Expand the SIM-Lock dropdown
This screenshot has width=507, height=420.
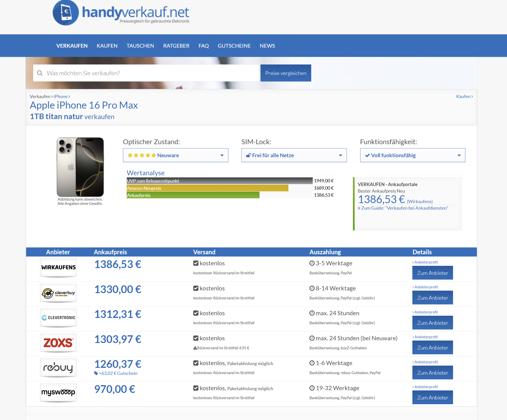(x=294, y=155)
